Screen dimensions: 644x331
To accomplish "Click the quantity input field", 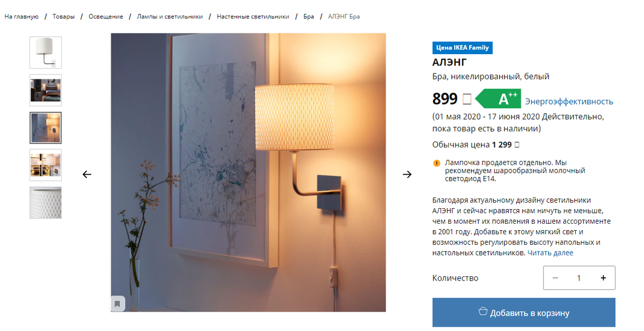I will [579, 278].
